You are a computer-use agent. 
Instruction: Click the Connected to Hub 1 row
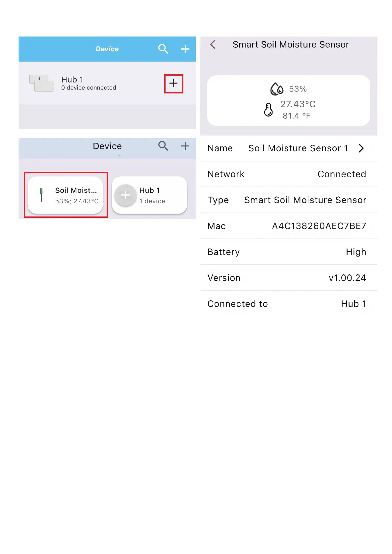pyautogui.click(x=288, y=304)
